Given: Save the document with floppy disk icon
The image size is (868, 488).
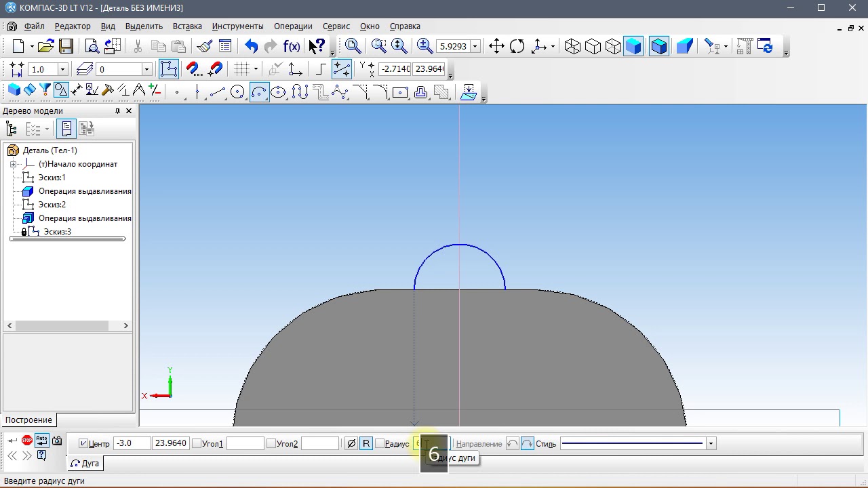Looking at the screenshot, I should pyautogui.click(x=66, y=46).
